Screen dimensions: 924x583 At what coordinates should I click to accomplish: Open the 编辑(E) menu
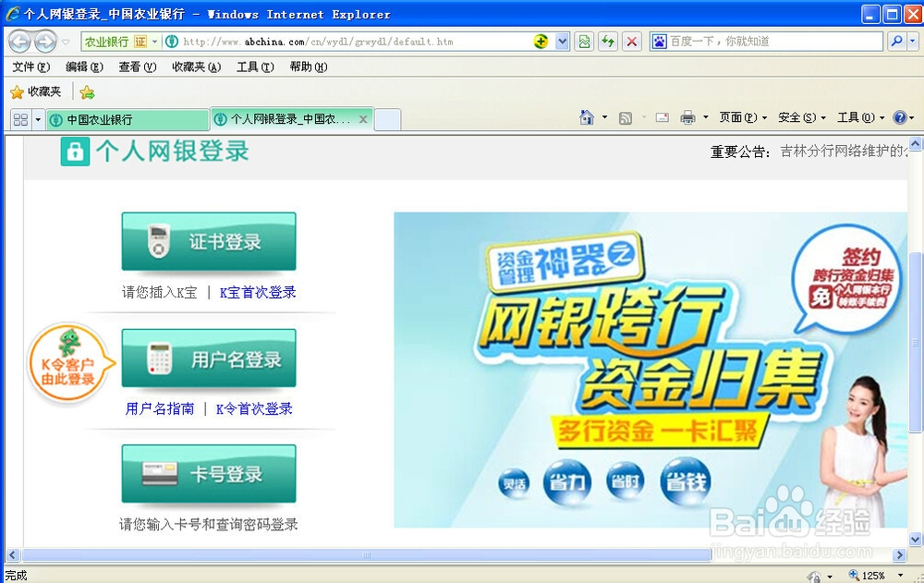tap(84, 67)
